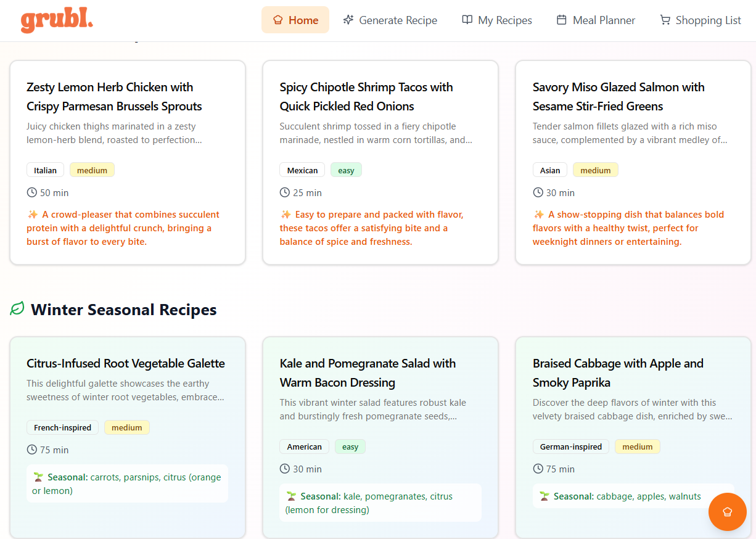Click the Mexican cuisine tag
The height and width of the screenshot is (539, 756).
pos(302,170)
